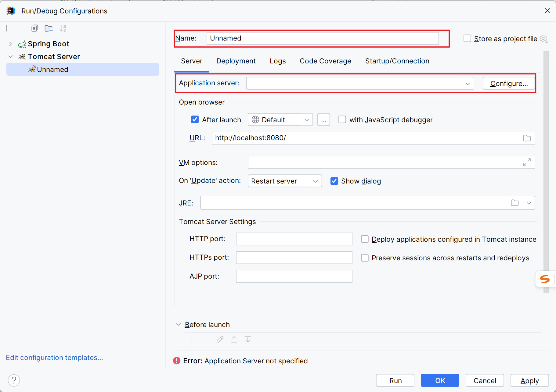The image size is (556, 392).
Task: Remove the selected configuration
Action: click(x=20, y=28)
